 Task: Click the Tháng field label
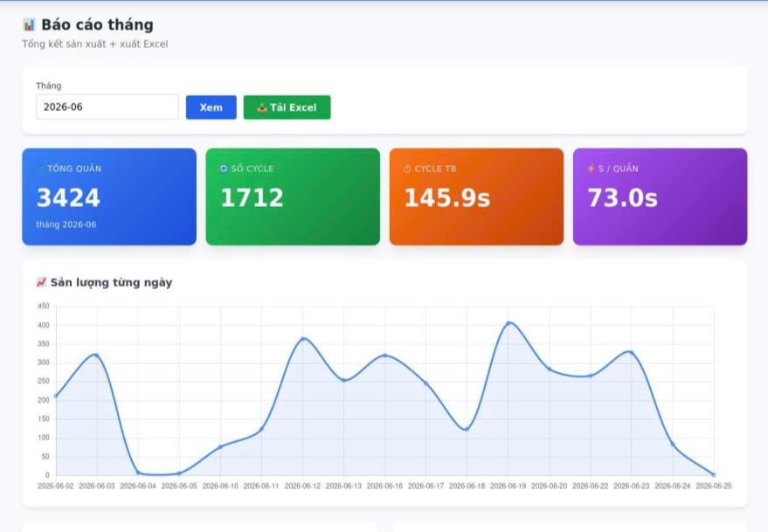coord(48,86)
